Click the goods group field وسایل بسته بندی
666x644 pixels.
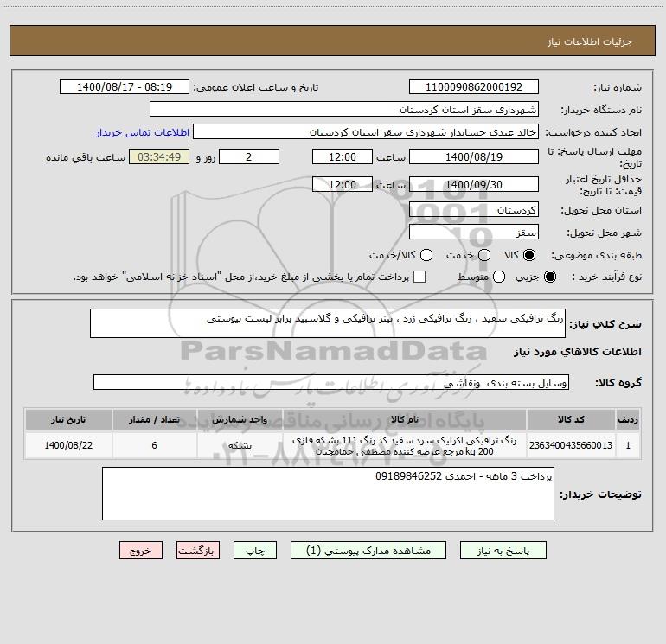coord(331,382)
